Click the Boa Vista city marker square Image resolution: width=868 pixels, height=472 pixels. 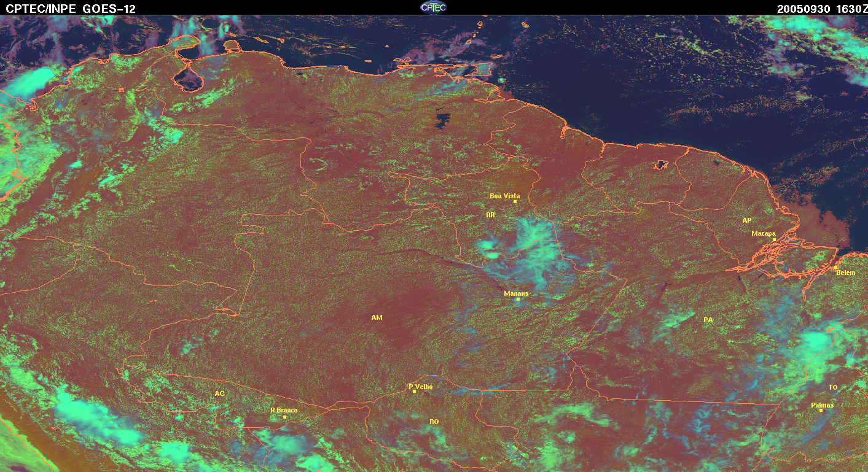[515, 202]
